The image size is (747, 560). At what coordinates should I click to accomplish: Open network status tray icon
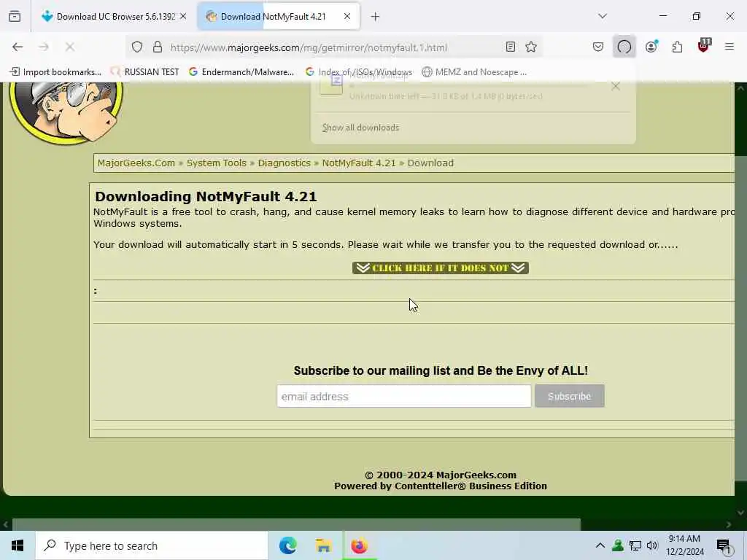pyautogui.click(x=635, y=545)
